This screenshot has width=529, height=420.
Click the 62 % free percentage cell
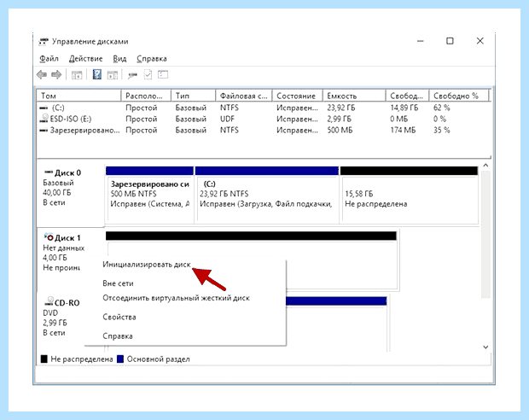[x=442, y=108]
